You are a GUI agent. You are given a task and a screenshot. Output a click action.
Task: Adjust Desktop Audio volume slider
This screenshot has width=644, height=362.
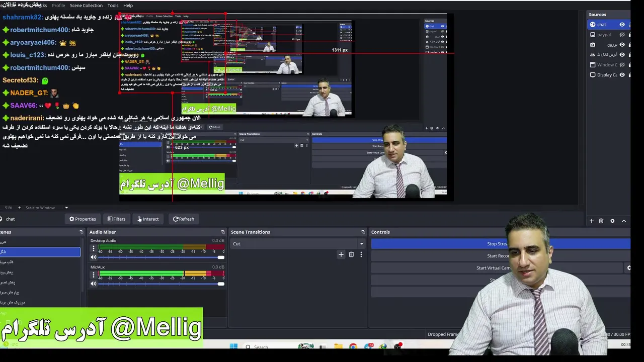pos(161,257)
